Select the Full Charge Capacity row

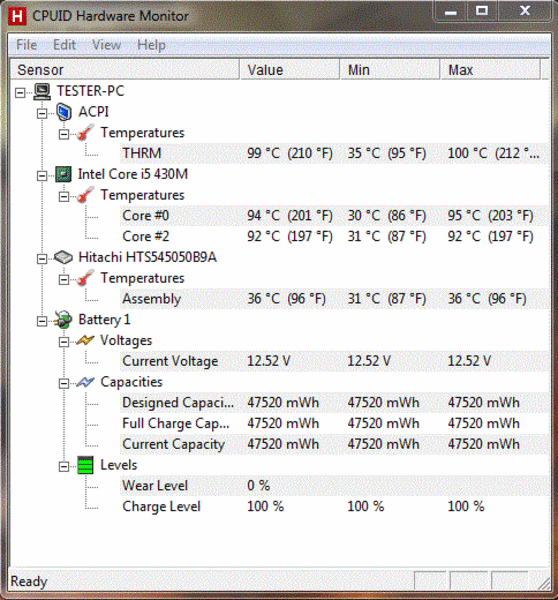pos(335,424)
